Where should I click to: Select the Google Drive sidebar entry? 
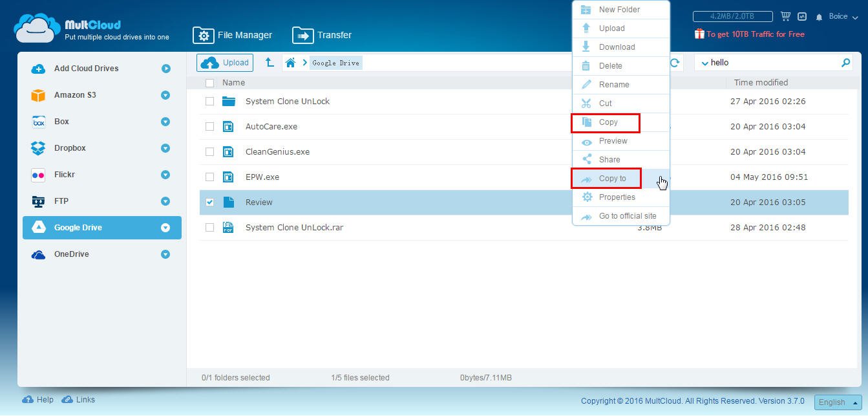[102, 228]
